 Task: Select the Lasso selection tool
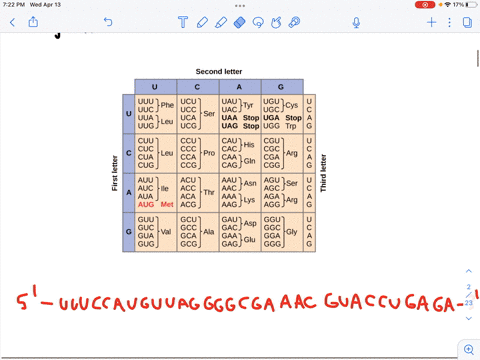pos(258,22)
